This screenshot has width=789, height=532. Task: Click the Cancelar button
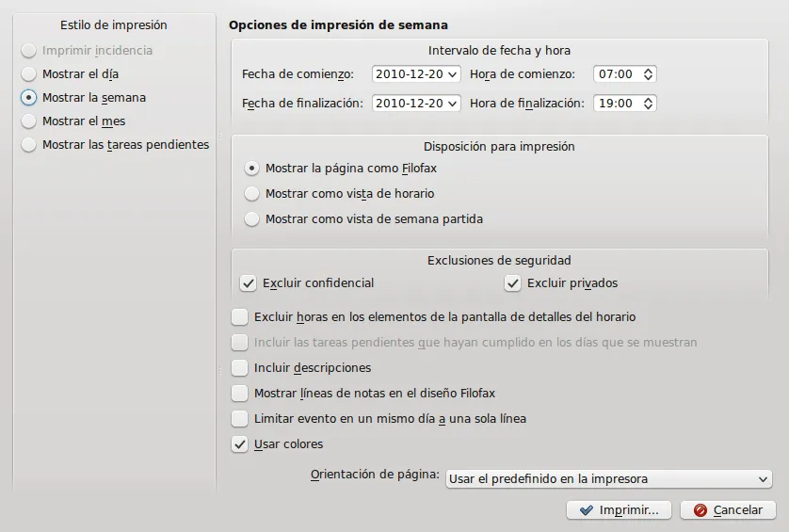pos(728,509)
